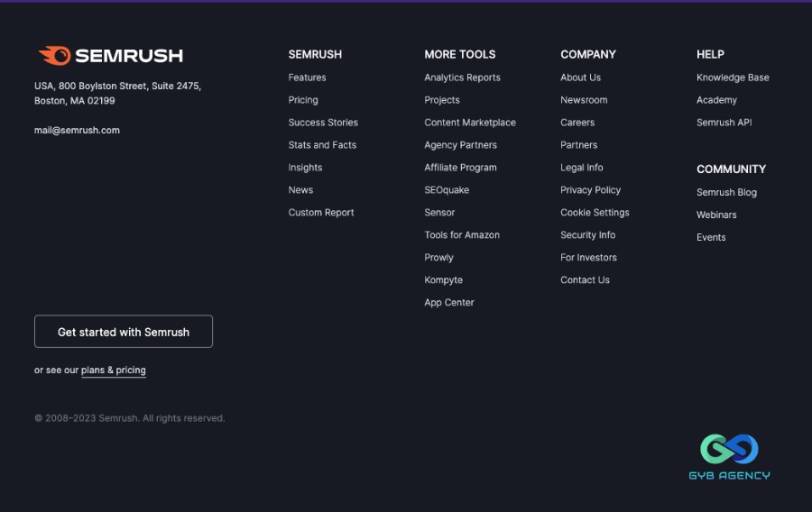Go to App Center
Screen dimensions: 812x512
tap(449, 303)
